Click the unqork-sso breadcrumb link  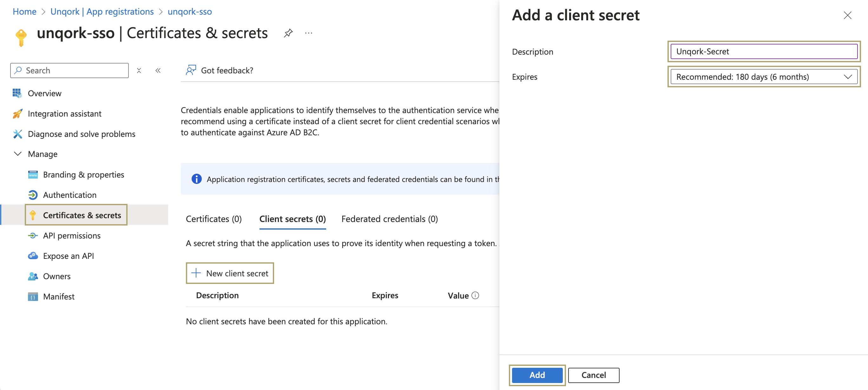[190, 11]
